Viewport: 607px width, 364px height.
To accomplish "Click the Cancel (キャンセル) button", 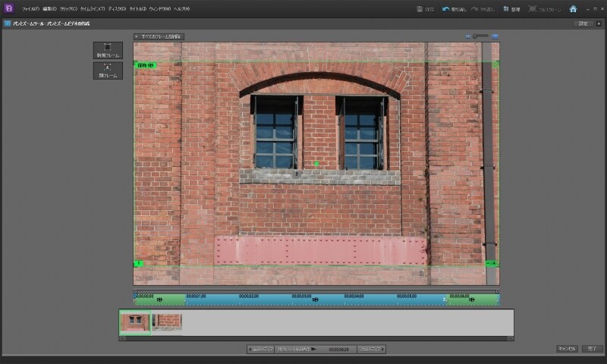I will click(x=567, y=349).
